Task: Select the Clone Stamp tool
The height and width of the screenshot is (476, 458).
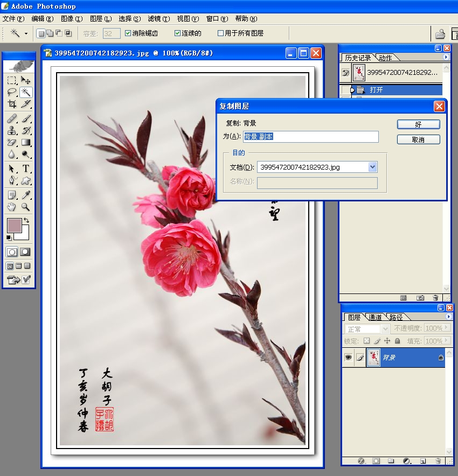Action: coord(12,130)
